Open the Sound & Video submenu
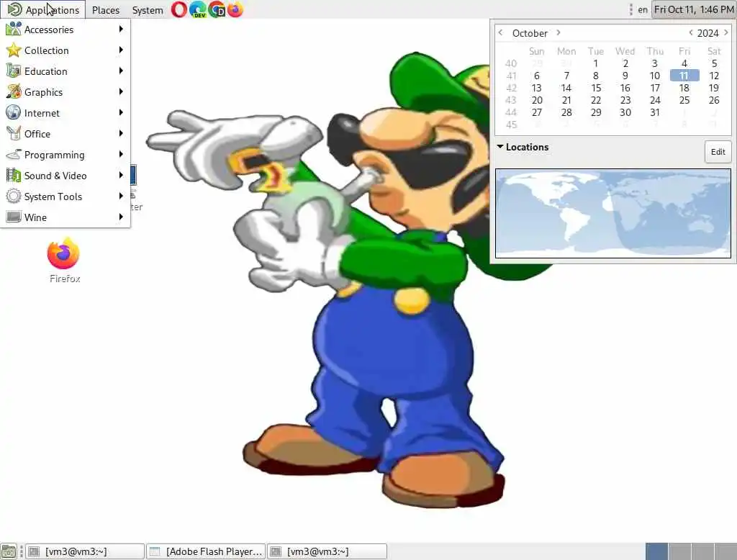This screenshot has width=737, height=560. 65,176
